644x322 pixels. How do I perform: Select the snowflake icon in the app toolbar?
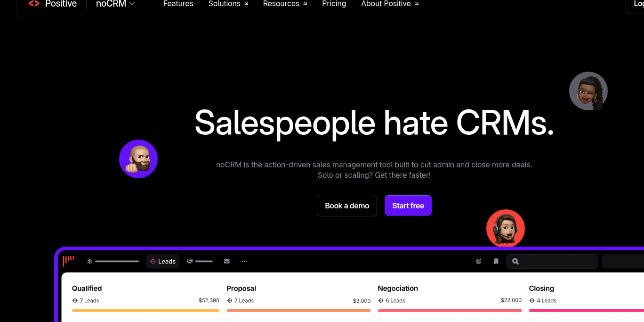89,261
